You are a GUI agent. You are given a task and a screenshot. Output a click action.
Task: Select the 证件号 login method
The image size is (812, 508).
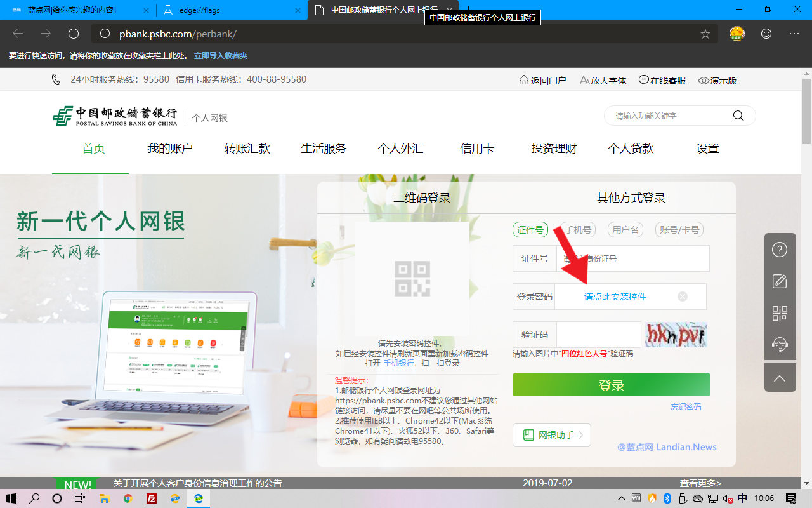click(x=530, y=230)
